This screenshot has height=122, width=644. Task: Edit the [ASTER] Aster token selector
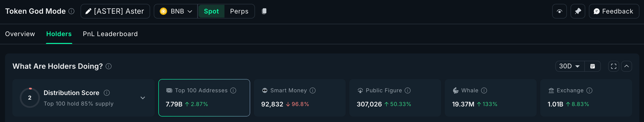[115, 11]
